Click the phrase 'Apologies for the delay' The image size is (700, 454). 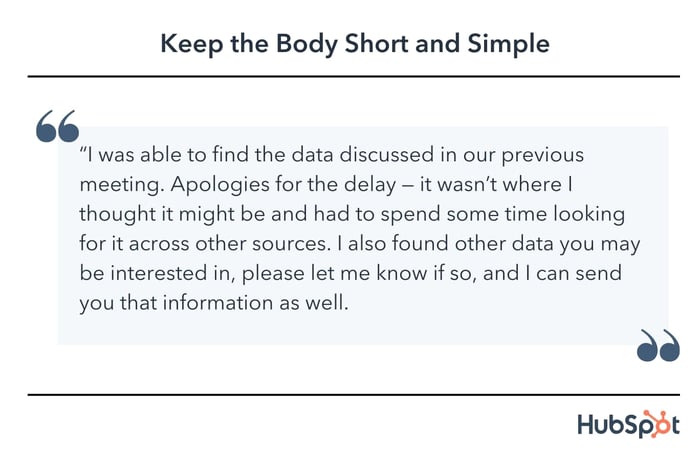283,184
